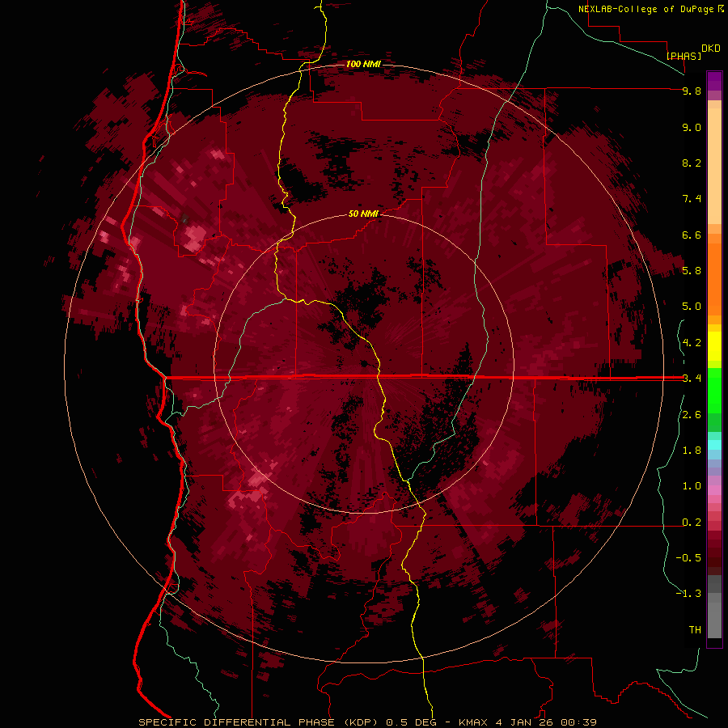Select the 9.0 value on the color scale

click(692, 127)
